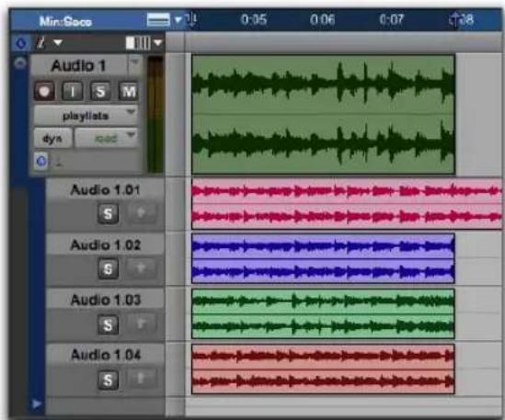Click up arrow icon on Audio 1.02 lane
Image resolution: width=505 pixels, height=420 pixels.
point(141,267)
